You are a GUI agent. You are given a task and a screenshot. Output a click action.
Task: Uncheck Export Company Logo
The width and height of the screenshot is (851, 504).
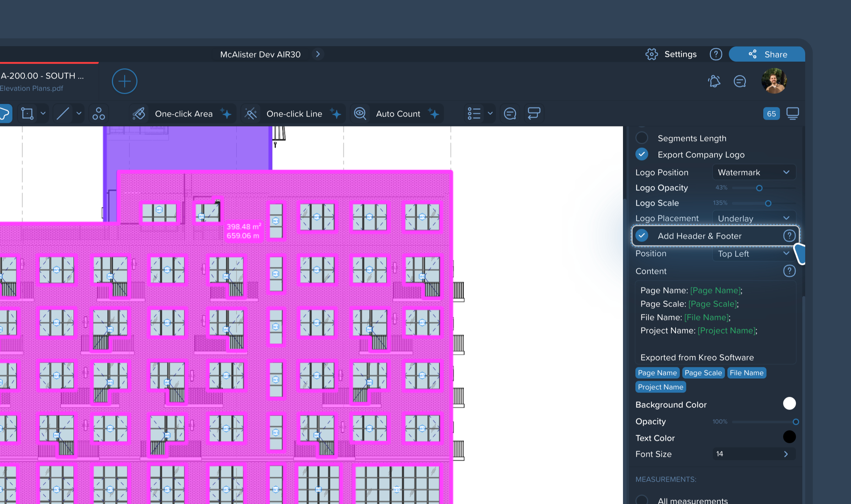point(642,155)
